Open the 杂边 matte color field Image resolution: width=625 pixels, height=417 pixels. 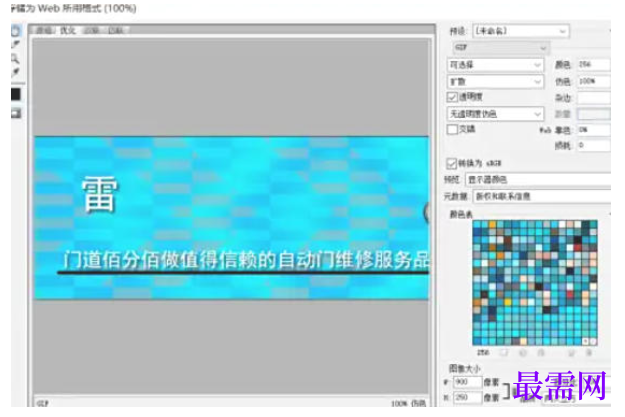point(594,98)
